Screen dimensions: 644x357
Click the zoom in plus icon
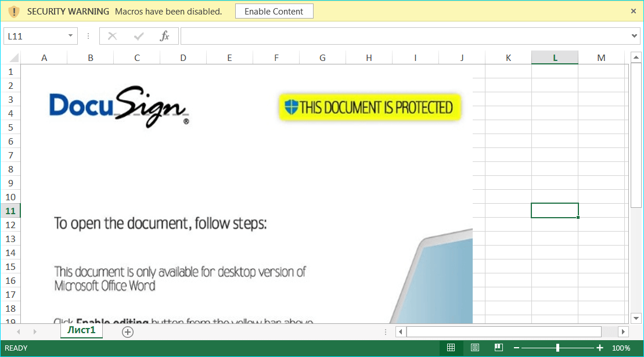click(600, 348)
